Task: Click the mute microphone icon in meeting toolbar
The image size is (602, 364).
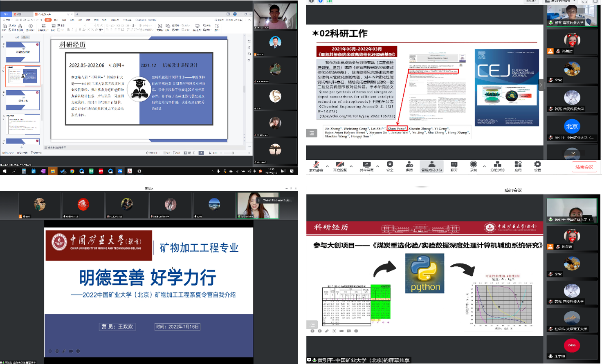Action: coord(316,165)
